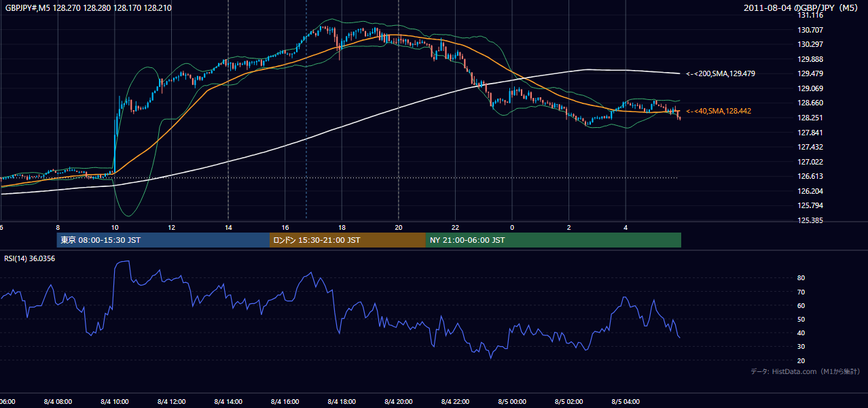Click the データ: HistData.com source credit
The width and height of the screenshot is (868, 408).
coord(805,371)
